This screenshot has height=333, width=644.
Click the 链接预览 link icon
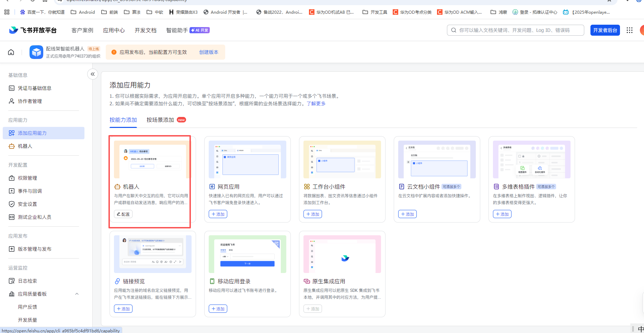[117, 281]
